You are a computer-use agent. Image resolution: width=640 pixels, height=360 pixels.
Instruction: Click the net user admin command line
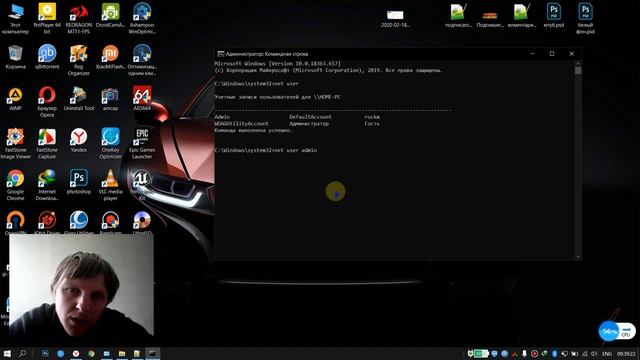point(266,150)
